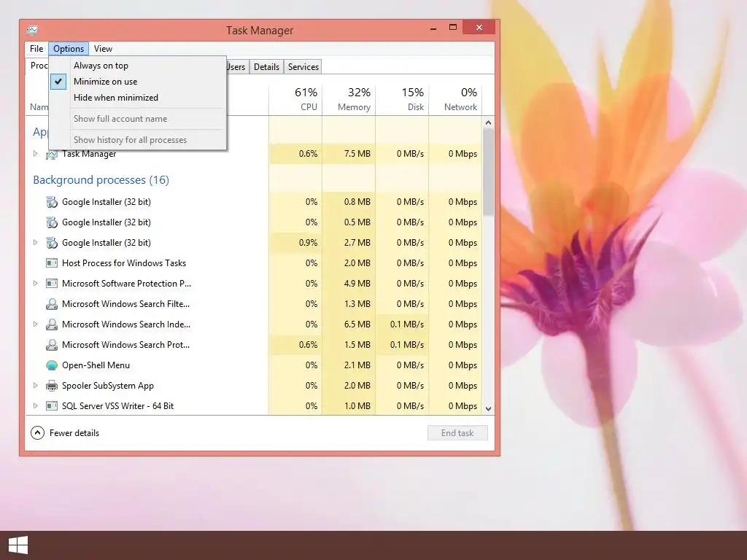Viewport: 747px width, 560px height.
Task: Click the Spooler SubSystem App printer icon
Action: 52,386
